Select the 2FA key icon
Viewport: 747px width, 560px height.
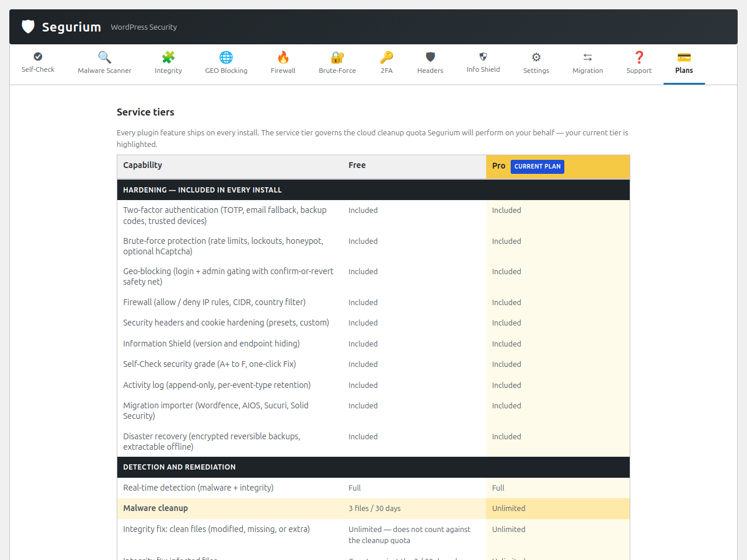click(x=386, y=57)
